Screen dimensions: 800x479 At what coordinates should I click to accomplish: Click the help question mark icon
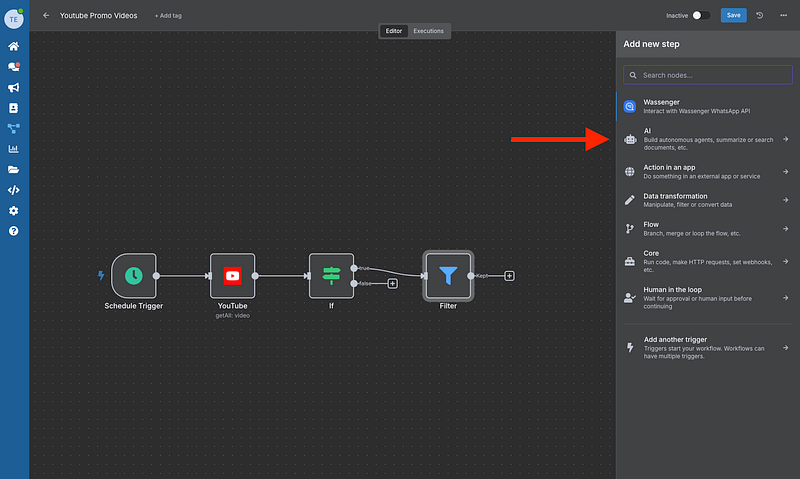[14, 231]
